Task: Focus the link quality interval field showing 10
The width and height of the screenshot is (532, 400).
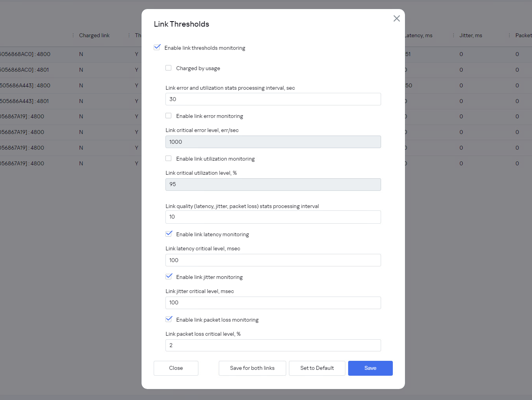Action: (273, 217)
